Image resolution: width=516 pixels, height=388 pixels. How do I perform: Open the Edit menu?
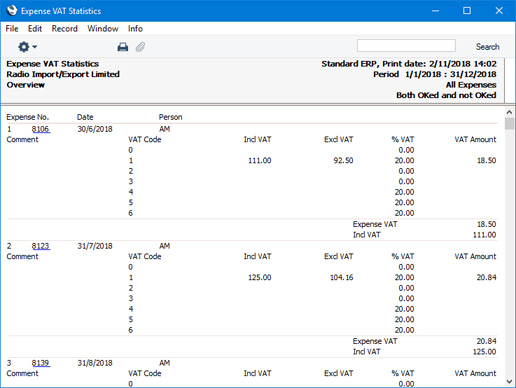[x=35, y=29]
